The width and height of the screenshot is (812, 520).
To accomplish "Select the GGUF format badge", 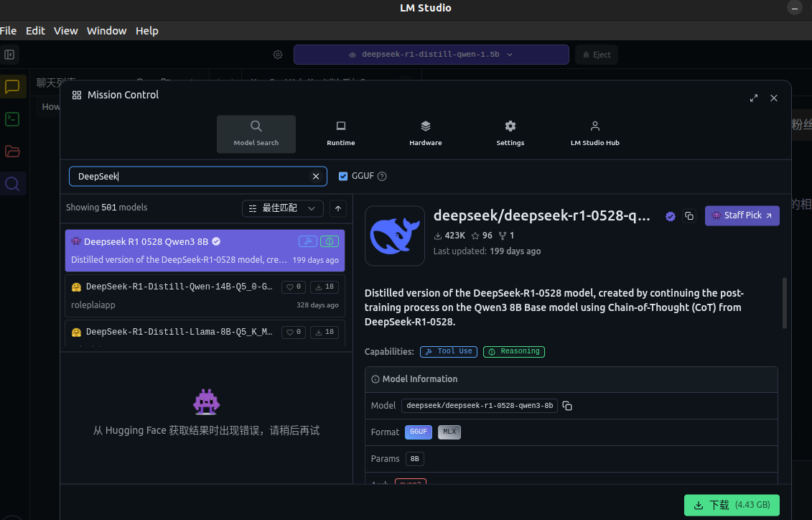I will click(x=419, y=432).
